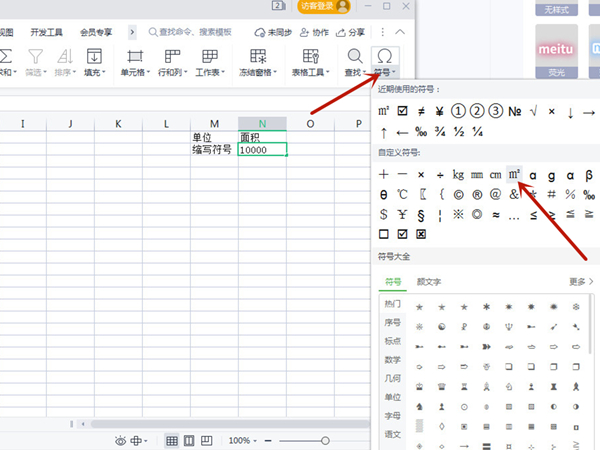Select column N header

click(262, 124)
